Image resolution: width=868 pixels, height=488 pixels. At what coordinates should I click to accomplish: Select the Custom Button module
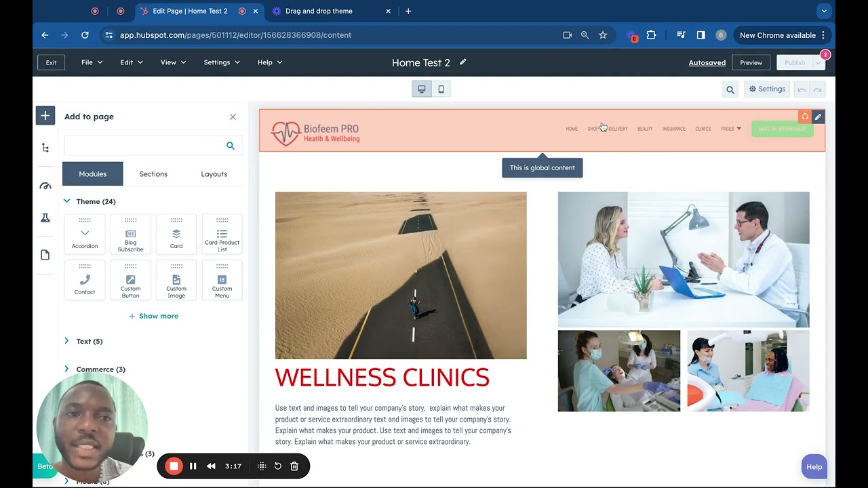(x=131, y=281)
